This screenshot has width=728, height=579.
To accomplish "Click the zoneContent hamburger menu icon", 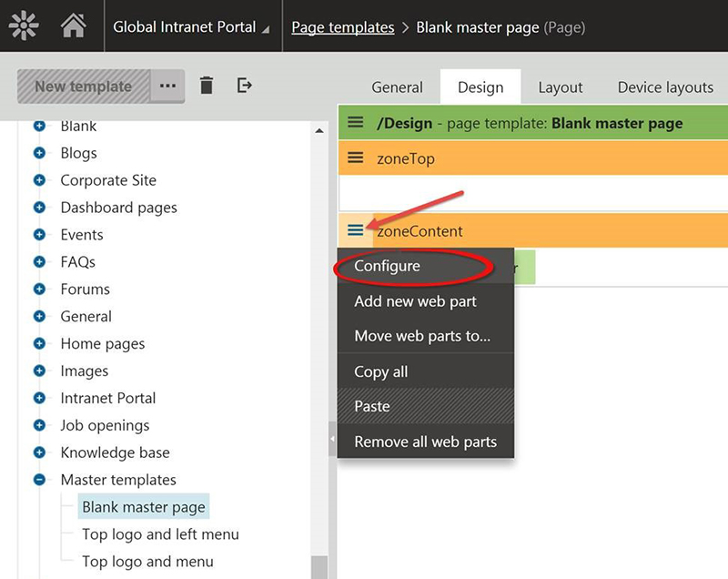I will point(356,231).
